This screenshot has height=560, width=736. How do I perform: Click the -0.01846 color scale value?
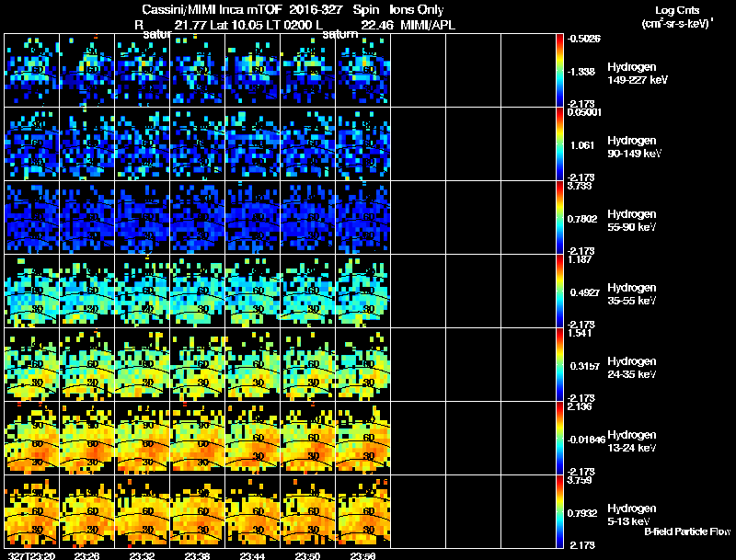click(x=586, y=440)
